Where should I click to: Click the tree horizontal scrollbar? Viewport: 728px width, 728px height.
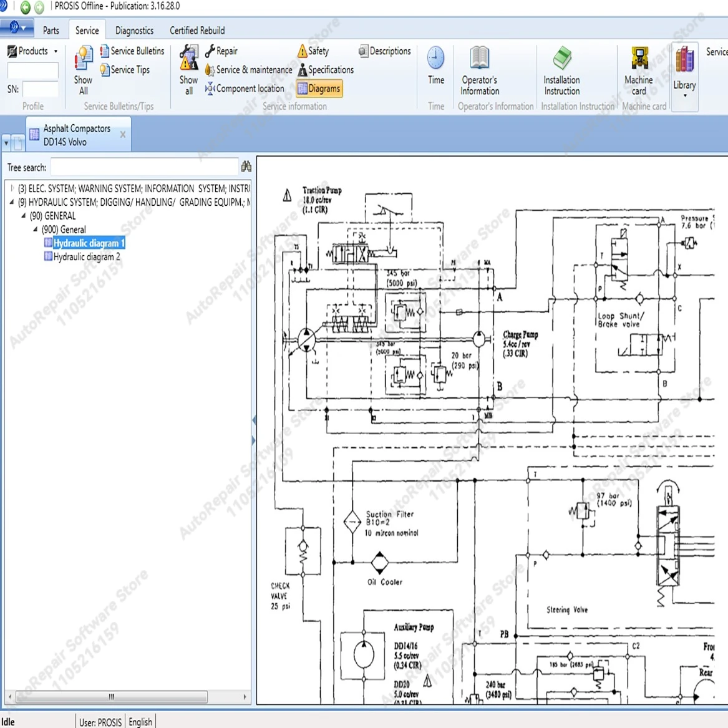point(111,696)
